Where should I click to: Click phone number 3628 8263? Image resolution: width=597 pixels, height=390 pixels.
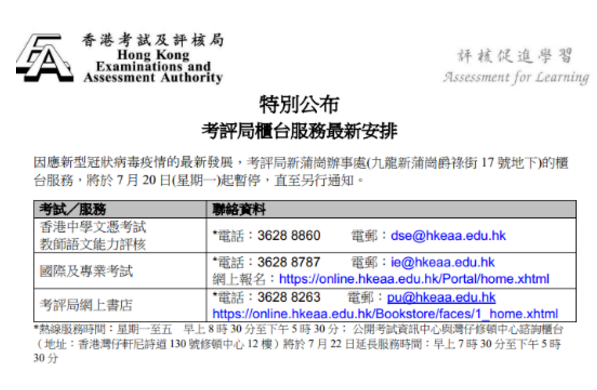pos(289,297)
